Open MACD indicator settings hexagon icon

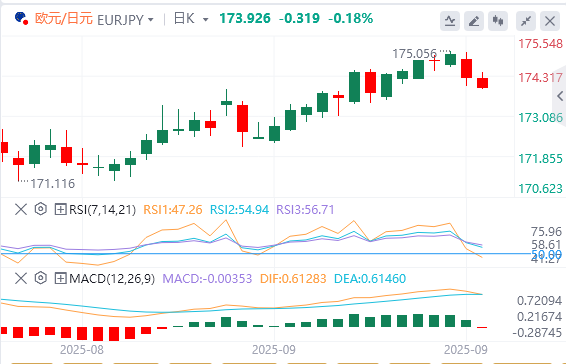[x=41, y=278]
